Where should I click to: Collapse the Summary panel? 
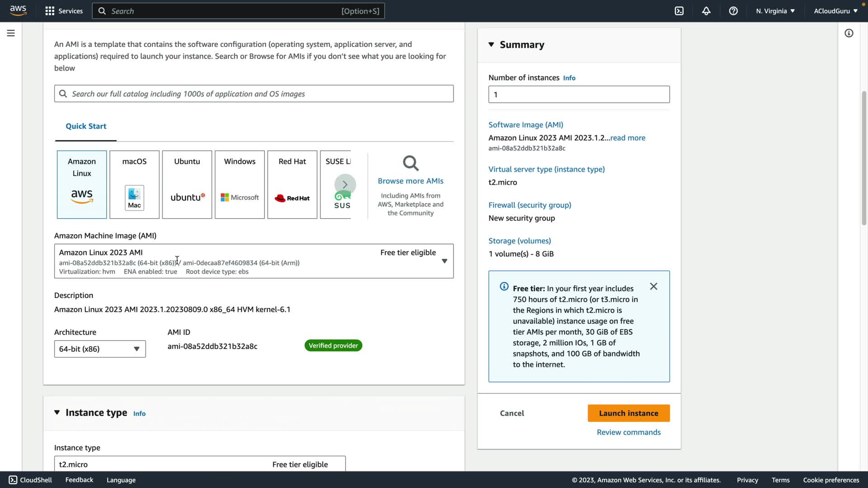click(491, 44)
